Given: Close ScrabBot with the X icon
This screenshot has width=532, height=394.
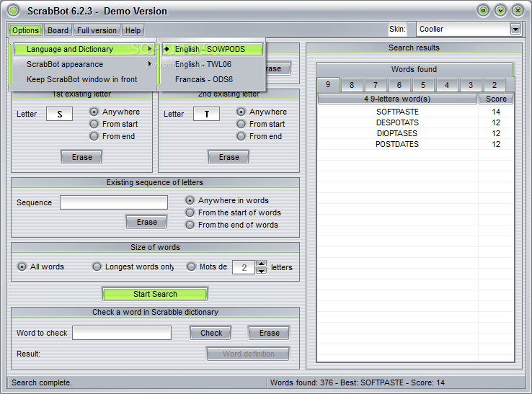Looking at the screenshot, I should pos(518,11).
